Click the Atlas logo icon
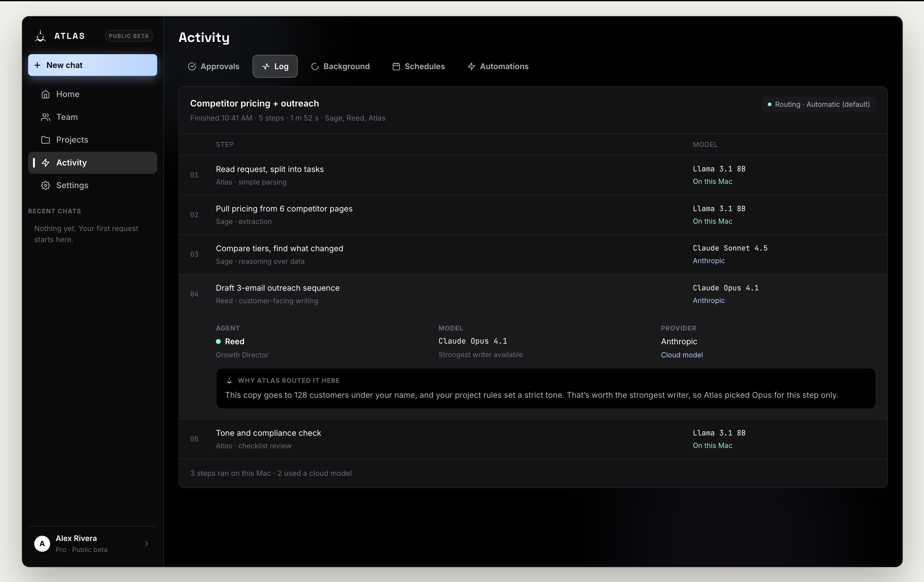This screenshot has width=924, height=582. (40, 36)
